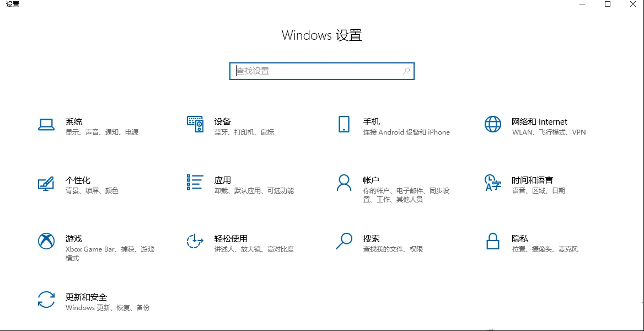Open the 应用 settings title

(223, 180)
